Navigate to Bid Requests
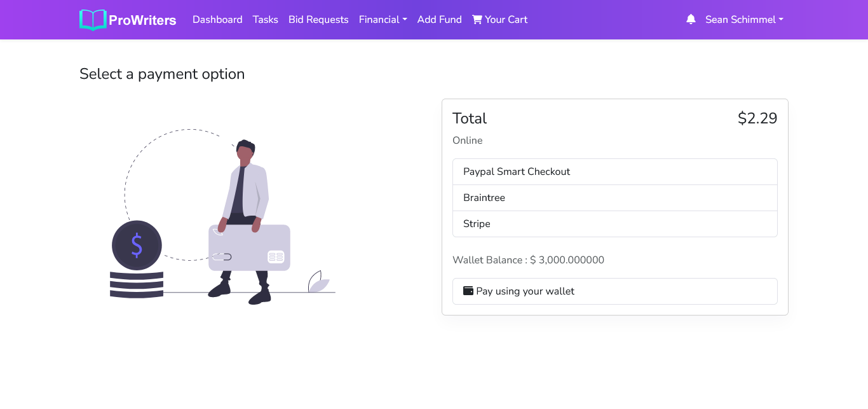 pyautogui.click(x=318, y=20)
